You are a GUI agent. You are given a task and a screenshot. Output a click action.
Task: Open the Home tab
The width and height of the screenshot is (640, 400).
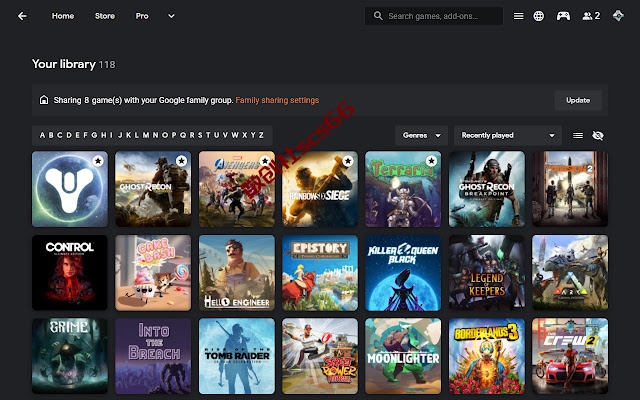[x=63, y=16]
